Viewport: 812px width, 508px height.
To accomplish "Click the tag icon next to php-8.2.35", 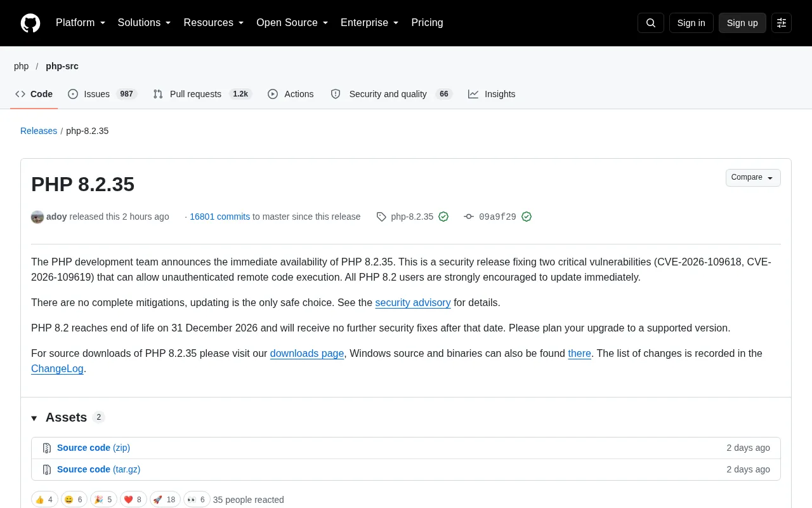I will click(381, 217).
